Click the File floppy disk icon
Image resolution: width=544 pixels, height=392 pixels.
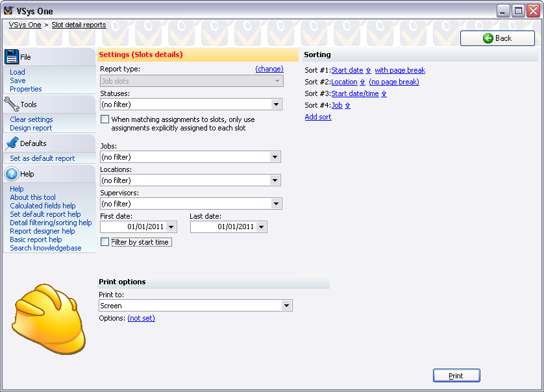tap(12, 56)
